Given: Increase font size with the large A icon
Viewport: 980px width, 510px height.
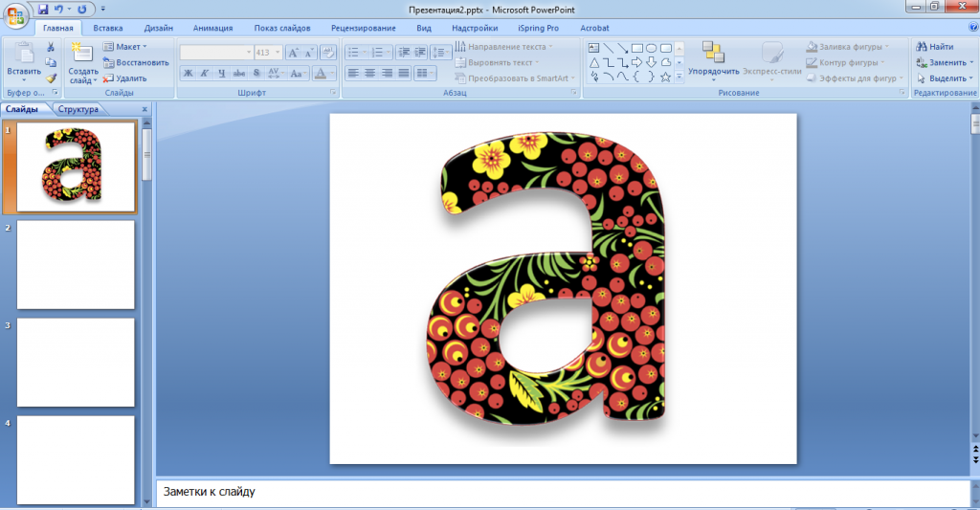Looking at the screenshot, I should point(293,53).
